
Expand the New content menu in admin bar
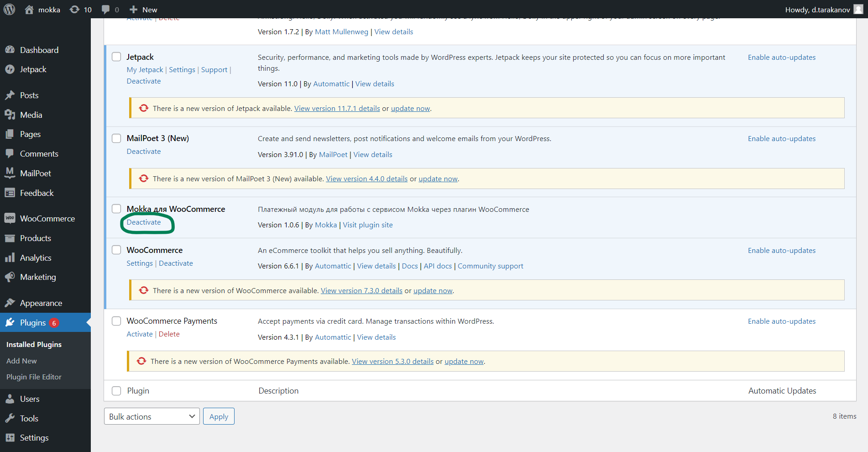coord(143,10)
